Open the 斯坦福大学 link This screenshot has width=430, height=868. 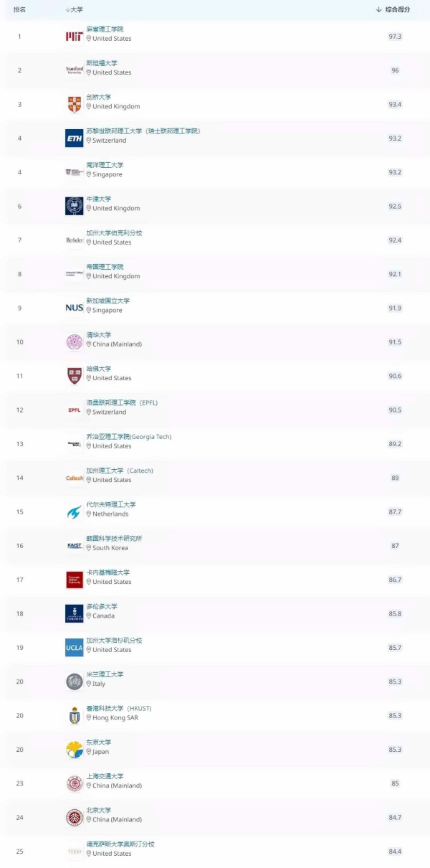tap(102, 63)
